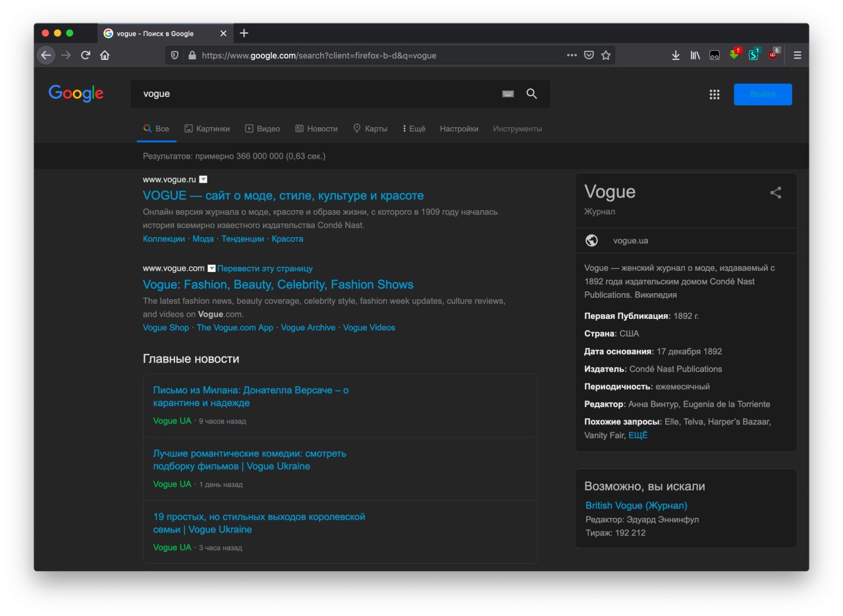Screen dimensions: 843x616
Task: Open a new tab with plus button
Action: (244, 33)
